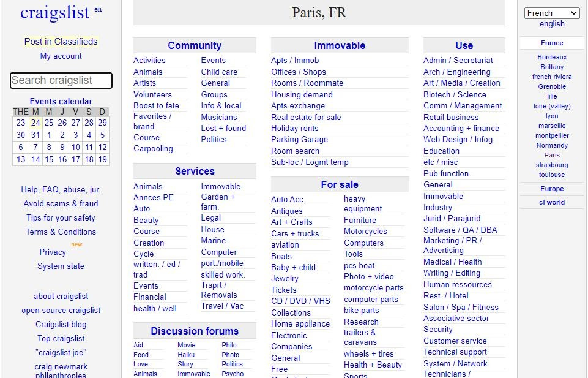
Task: Open the Discussion forums heading
Action: tap(195, 331)
